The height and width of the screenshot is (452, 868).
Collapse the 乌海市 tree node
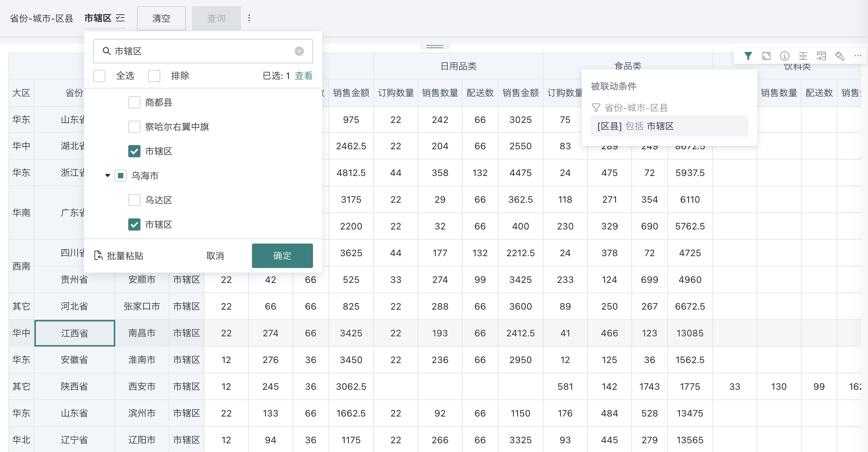(x=108, y=176)
